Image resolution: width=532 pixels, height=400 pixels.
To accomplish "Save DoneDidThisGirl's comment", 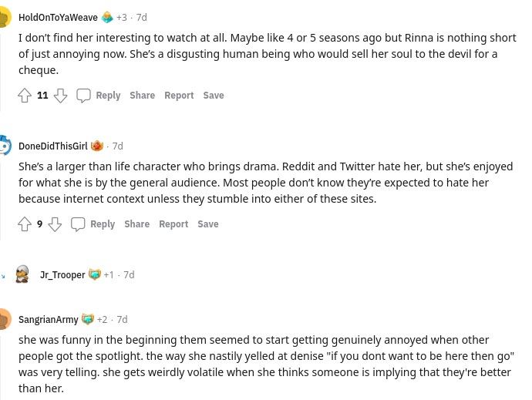I will [208, 224].
